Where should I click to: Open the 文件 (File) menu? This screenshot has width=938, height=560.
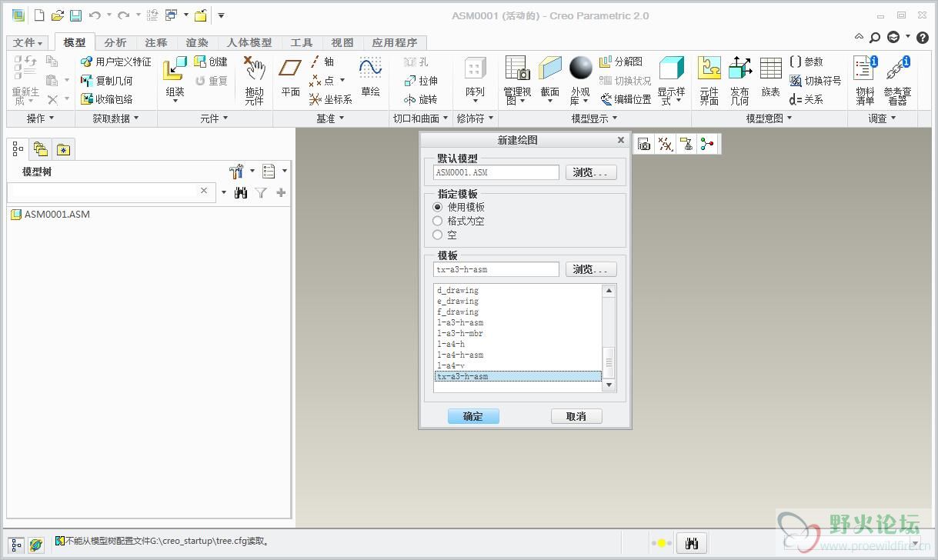pyautogui.click(x=28, y=43)
